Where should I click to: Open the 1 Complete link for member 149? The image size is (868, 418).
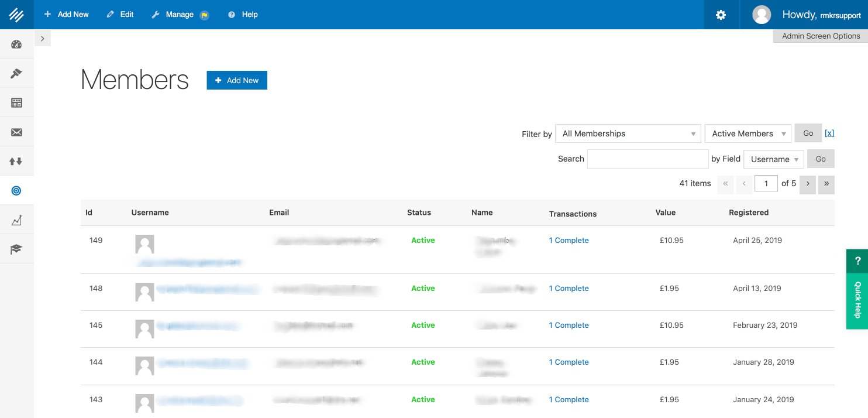pos(569,241)
